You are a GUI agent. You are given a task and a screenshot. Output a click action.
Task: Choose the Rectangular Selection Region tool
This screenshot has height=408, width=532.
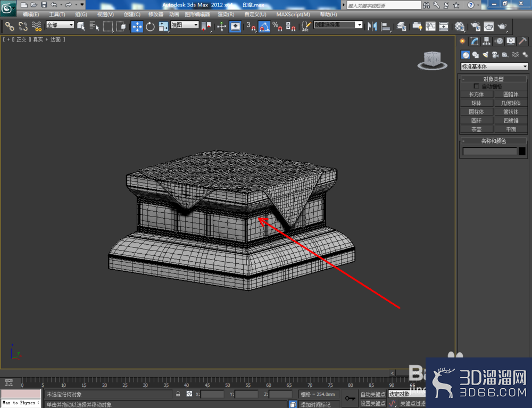(x=108, y=26)
